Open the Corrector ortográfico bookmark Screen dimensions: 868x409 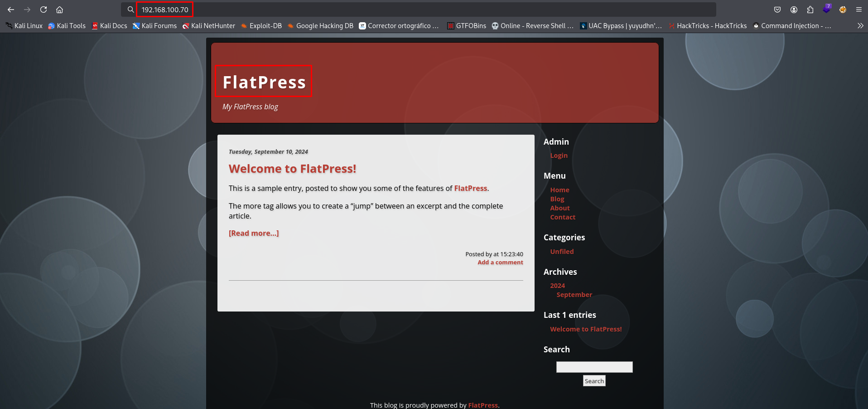tap(399, 26)
